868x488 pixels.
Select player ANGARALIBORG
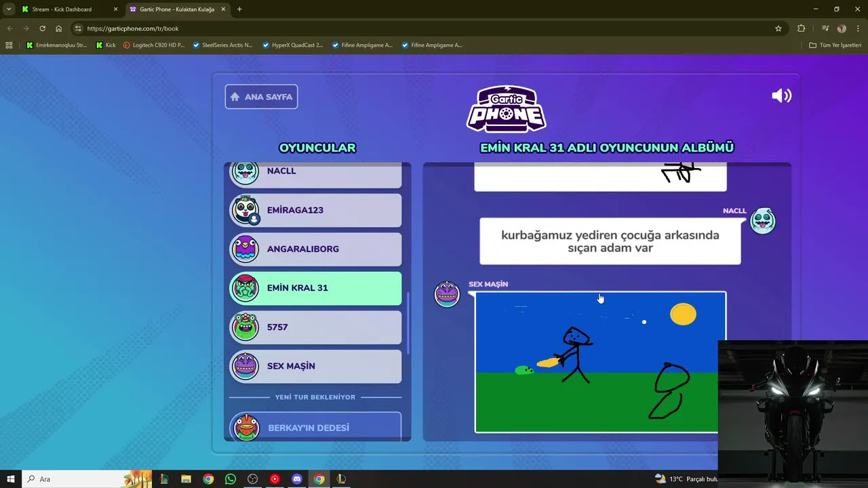[x=315, y=249]
